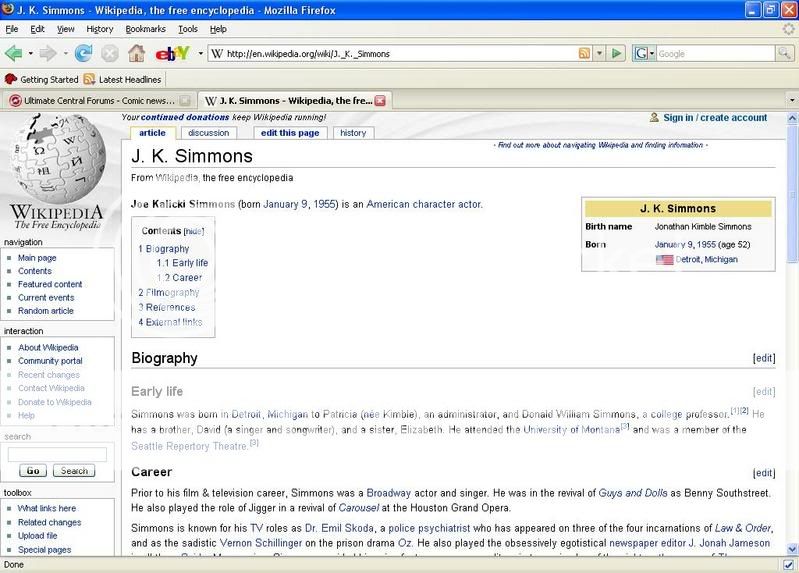Screen dimensions: 799x573
Task: Open Getting Started bookmark
Action: (42, 79)
